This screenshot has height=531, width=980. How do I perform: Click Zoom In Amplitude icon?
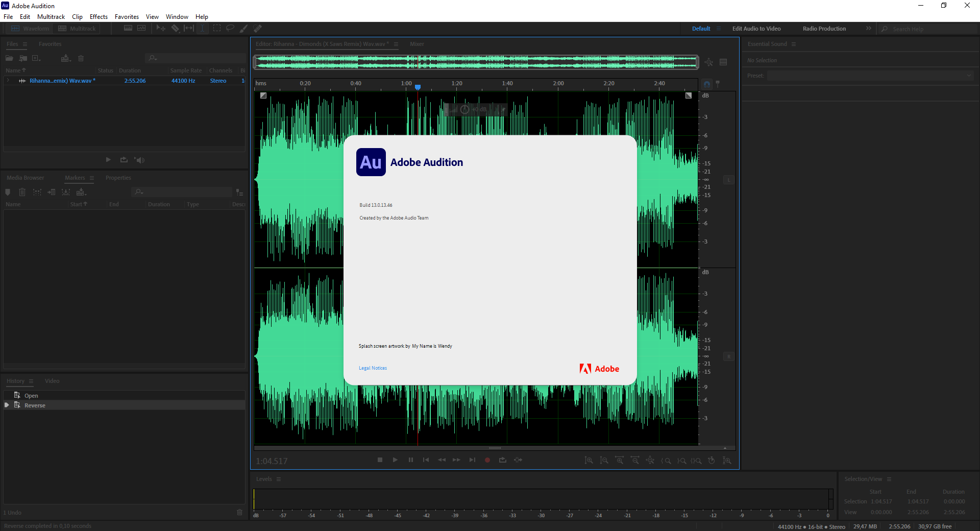tap(589, 461)
